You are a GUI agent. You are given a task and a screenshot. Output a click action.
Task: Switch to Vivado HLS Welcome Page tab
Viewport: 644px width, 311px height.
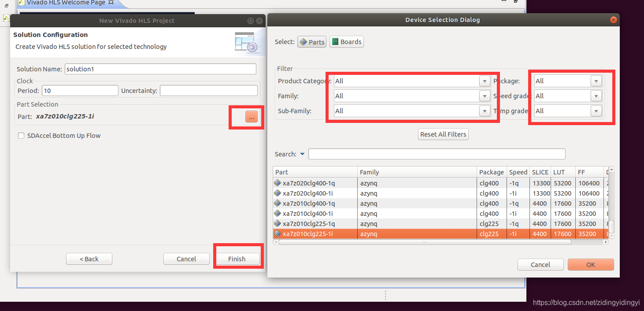[x=66, y=2]
